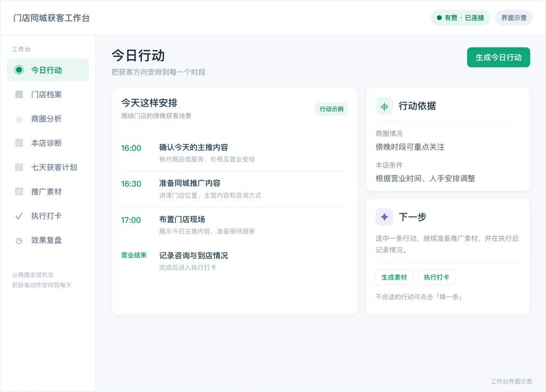Select 本店诊断 in the sidebar
This screenshot has height=392, width=546.
pos(48,143)
